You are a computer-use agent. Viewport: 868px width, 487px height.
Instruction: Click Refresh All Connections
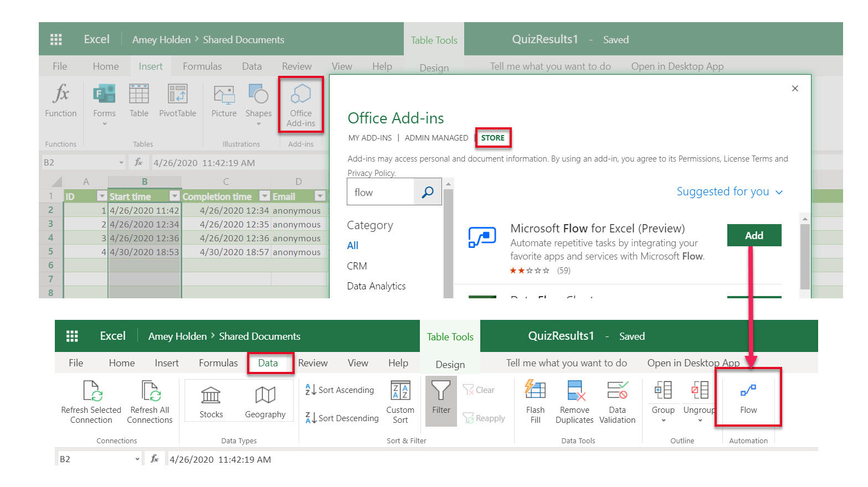point(150,402)
